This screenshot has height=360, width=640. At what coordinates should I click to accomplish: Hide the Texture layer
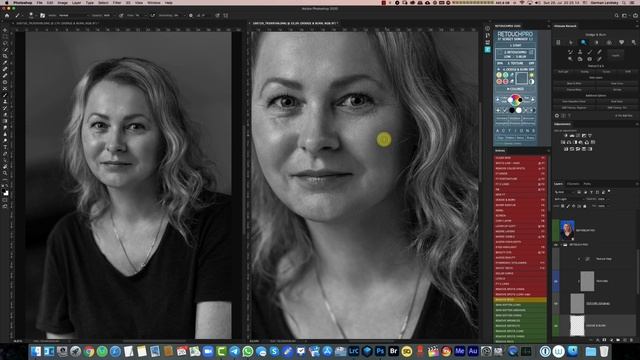[x=556, y=281]
